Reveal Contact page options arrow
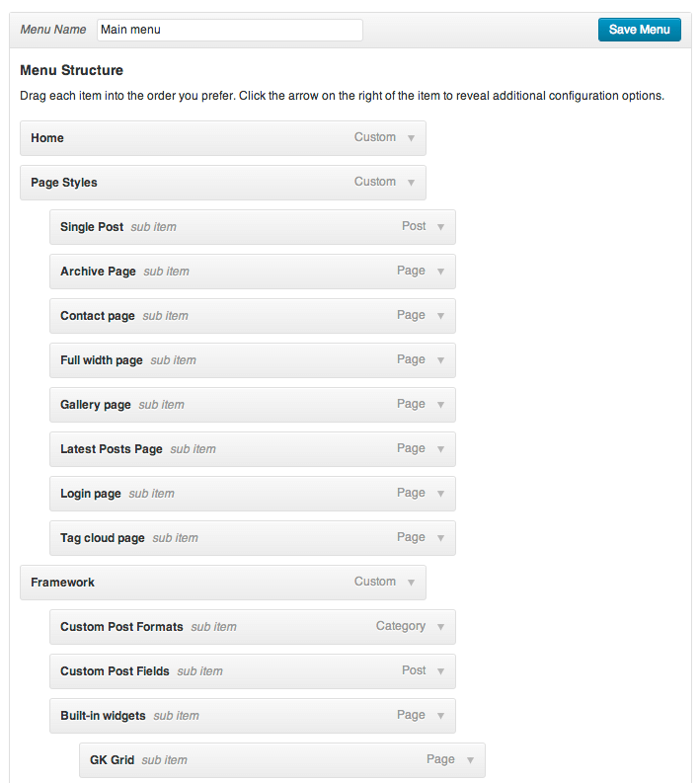This screenshot has height=783, width=700. point(441,316)
